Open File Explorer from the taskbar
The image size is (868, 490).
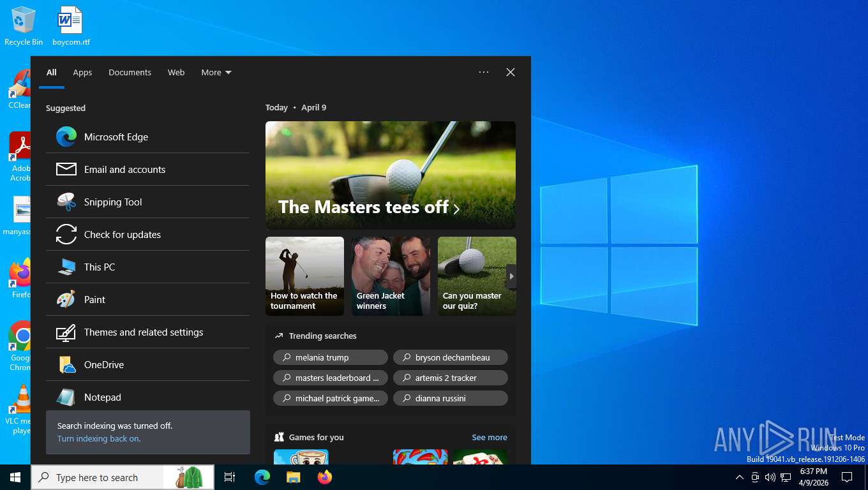point(293,477)
